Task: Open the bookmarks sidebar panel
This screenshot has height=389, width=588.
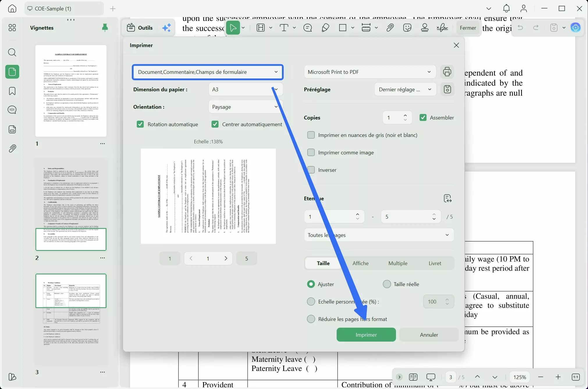Action: coord(12,91)
